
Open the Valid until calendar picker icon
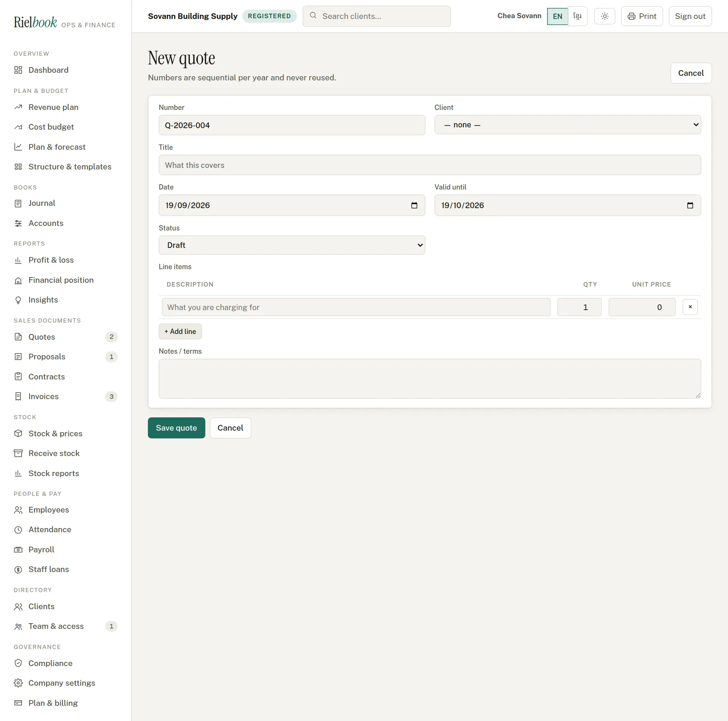click(x=690, y=205)
